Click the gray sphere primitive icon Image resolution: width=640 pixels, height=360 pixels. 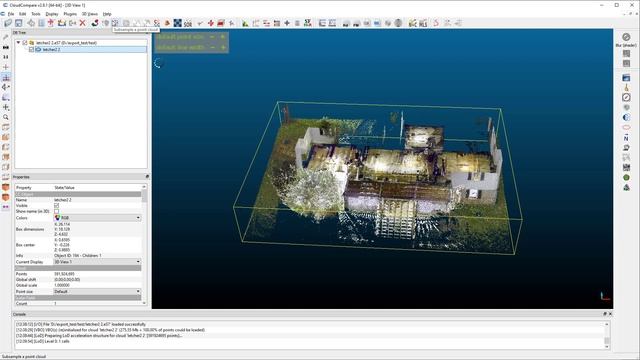pos(398,23)
